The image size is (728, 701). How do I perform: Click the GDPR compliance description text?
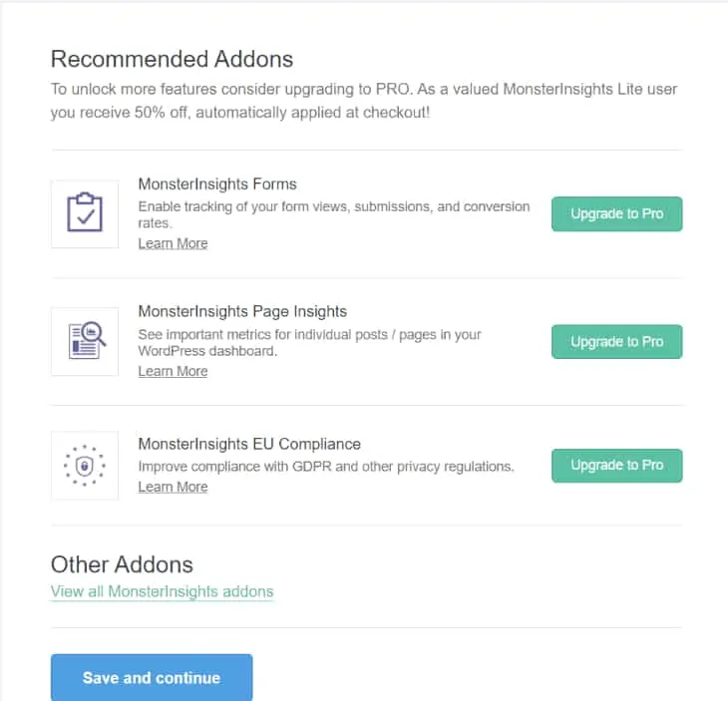(x=325, y=466)
